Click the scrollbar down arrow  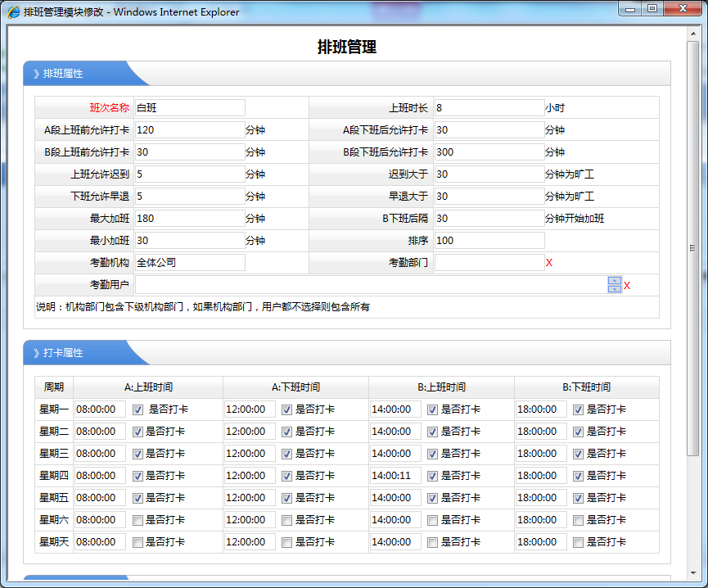coord(692,573)
